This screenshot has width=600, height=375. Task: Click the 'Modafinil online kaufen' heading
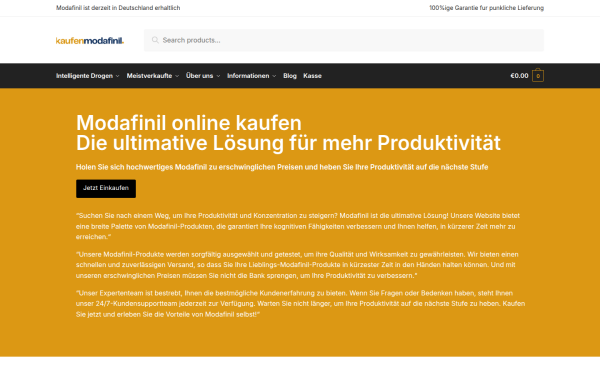(189, 123)
